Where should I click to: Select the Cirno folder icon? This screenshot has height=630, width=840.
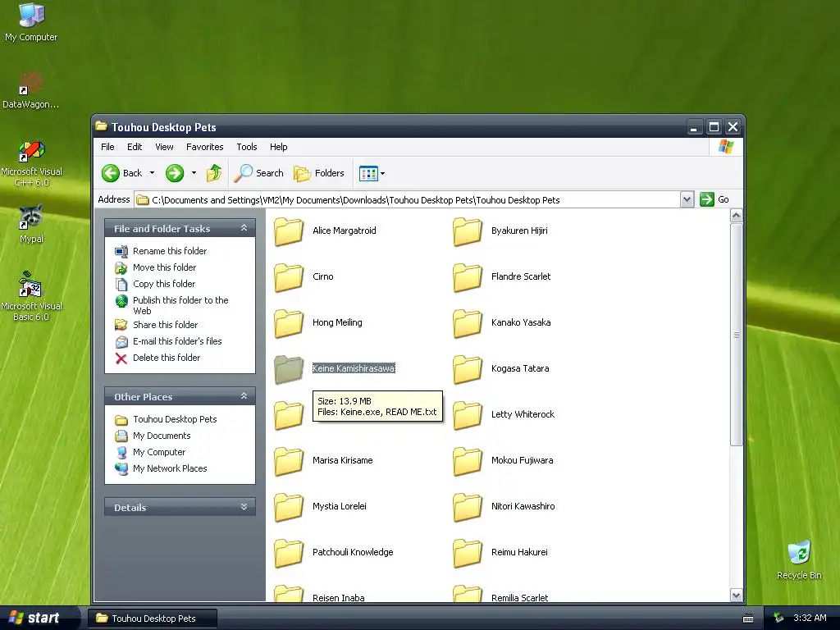[289, 277]
